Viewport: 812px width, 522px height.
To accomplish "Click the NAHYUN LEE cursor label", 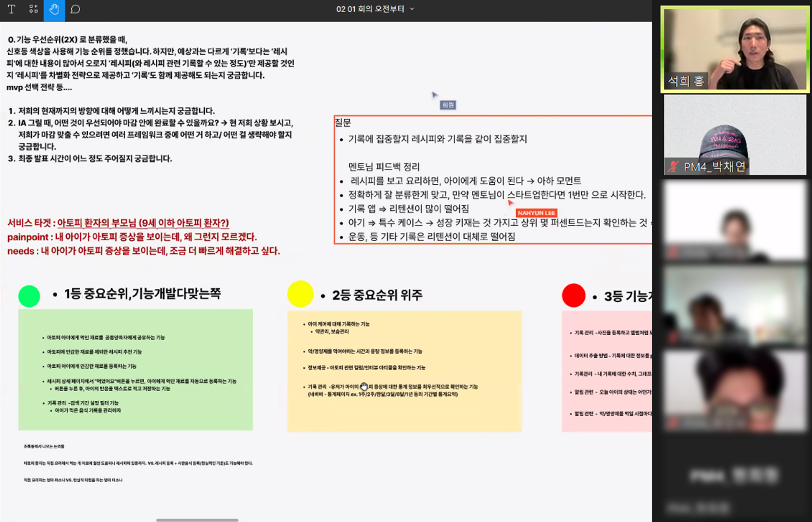I will (x=536, y=213).
